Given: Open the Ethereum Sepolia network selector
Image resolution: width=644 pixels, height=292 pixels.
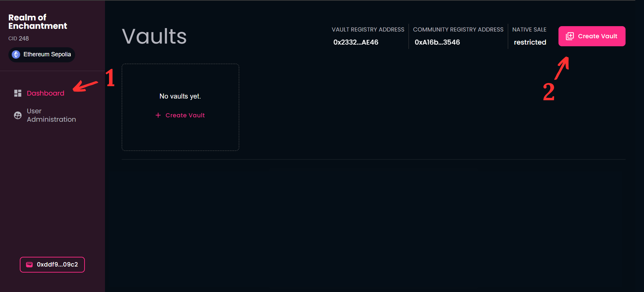Looking at the screenshot, I should point(42,54).
